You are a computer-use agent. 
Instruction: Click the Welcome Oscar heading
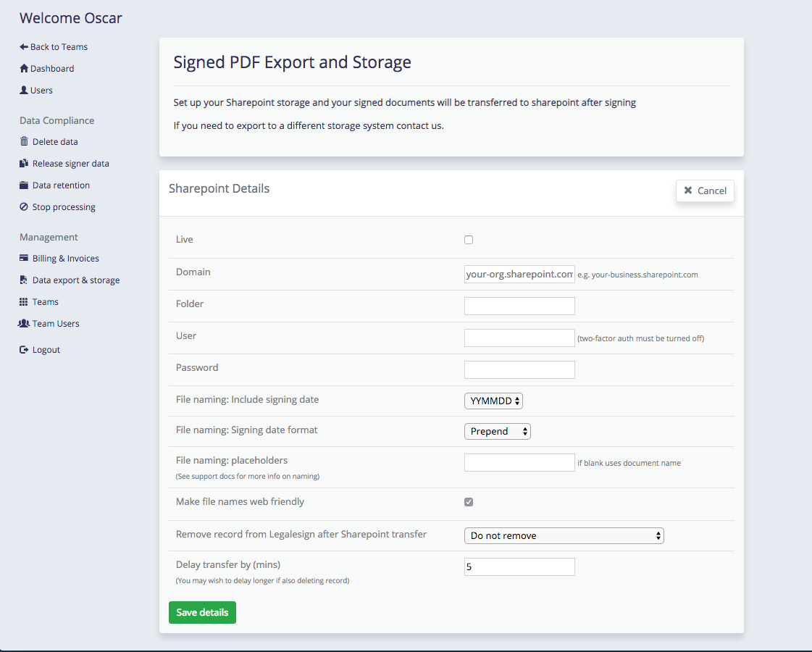click(71, 18)
